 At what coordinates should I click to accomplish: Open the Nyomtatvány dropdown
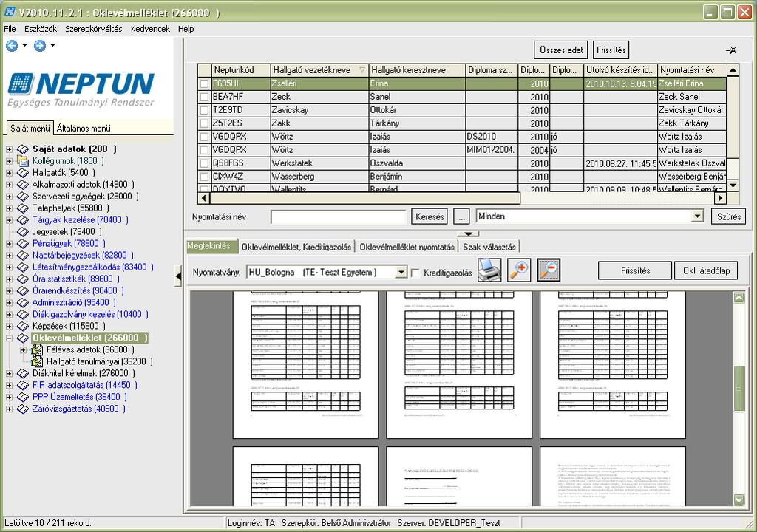(401, 272)
